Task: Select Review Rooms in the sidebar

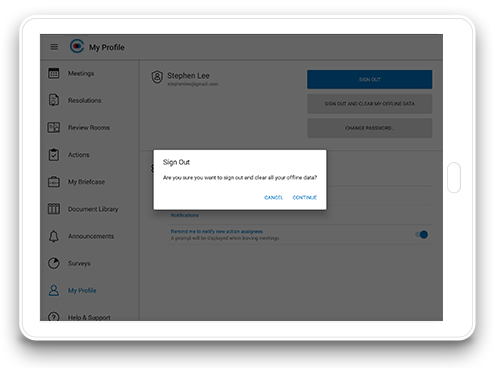Action: (x=89, y=128)
